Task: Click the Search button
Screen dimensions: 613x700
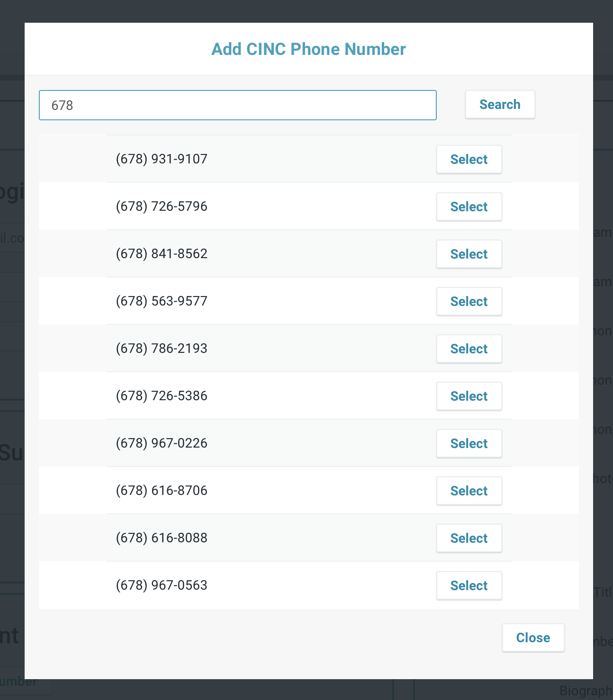Action: click(x=500, y=104)
